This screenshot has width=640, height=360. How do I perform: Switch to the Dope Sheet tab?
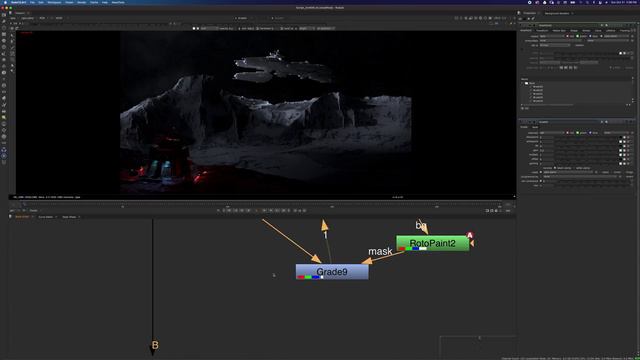69,217
